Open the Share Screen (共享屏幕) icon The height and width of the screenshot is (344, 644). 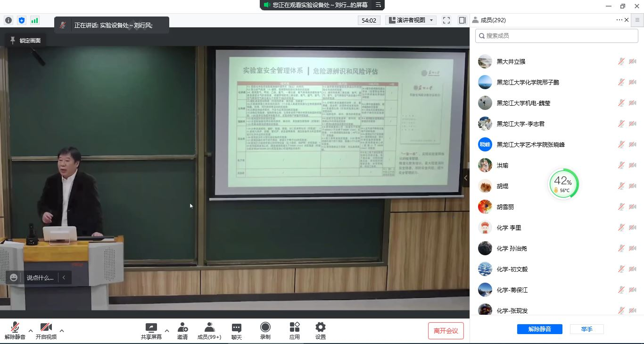coord(151,330)
